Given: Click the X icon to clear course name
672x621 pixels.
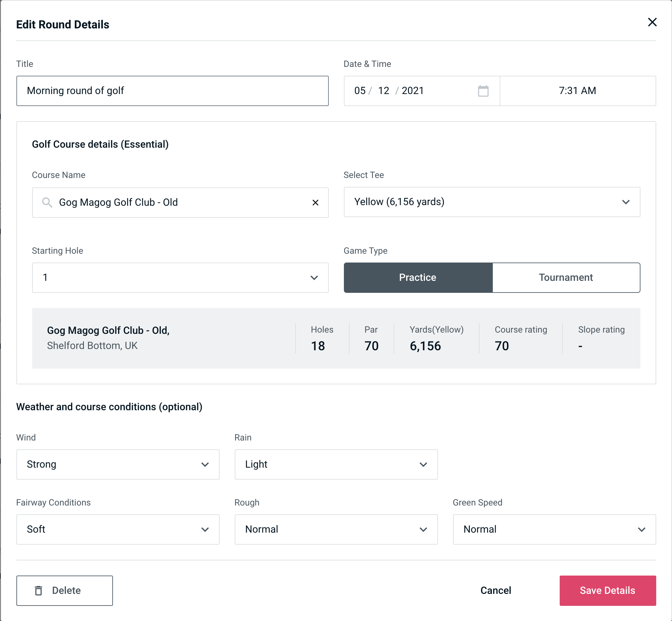Looking at the screenshot, I should tap(315, 203).
